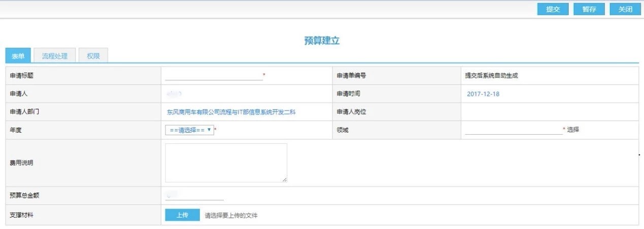Click the 提交 button
This screenshot has height=229, width=644.
point(553,9)
